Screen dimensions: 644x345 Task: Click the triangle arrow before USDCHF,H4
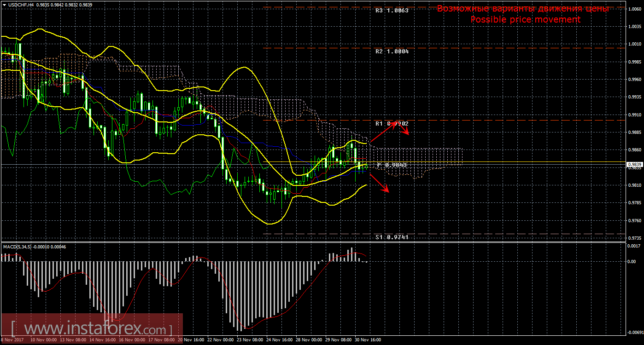click(x=4, y=4)
